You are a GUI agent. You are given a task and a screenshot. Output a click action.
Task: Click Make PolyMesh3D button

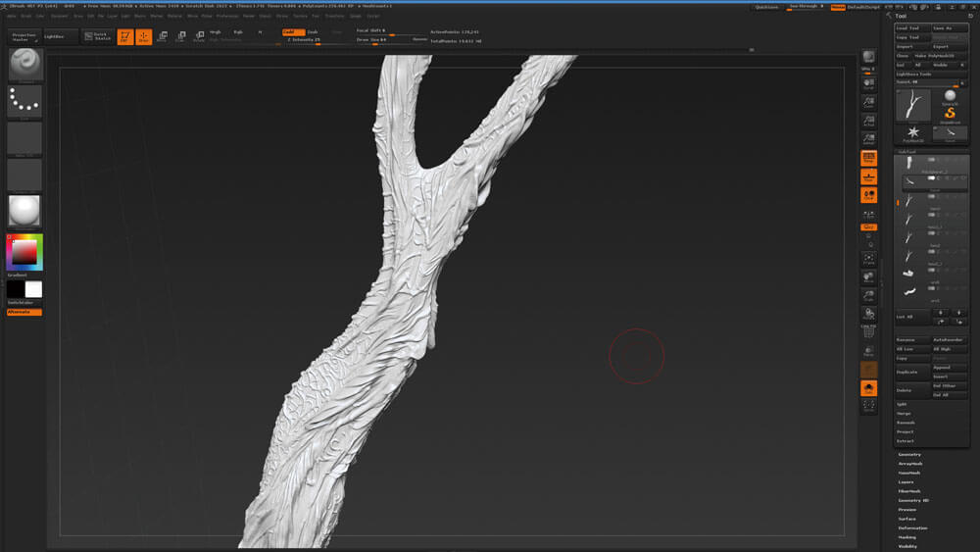(941, 56)
